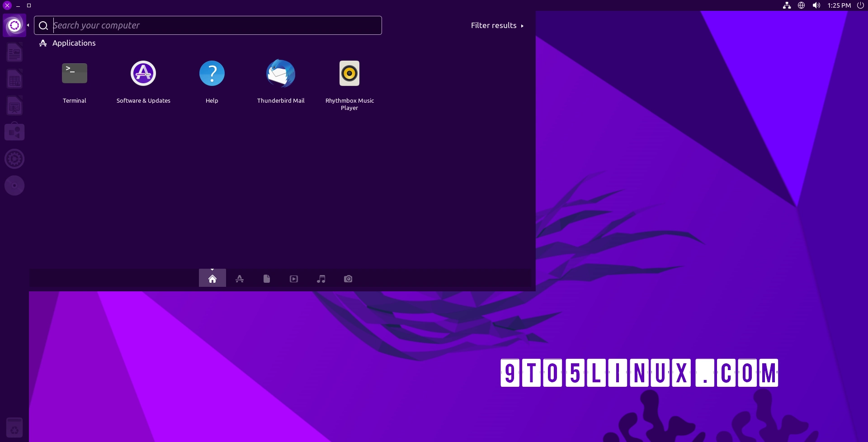Open Software & Updates
This screenshot has width=868, height=442.
(143, 81)
